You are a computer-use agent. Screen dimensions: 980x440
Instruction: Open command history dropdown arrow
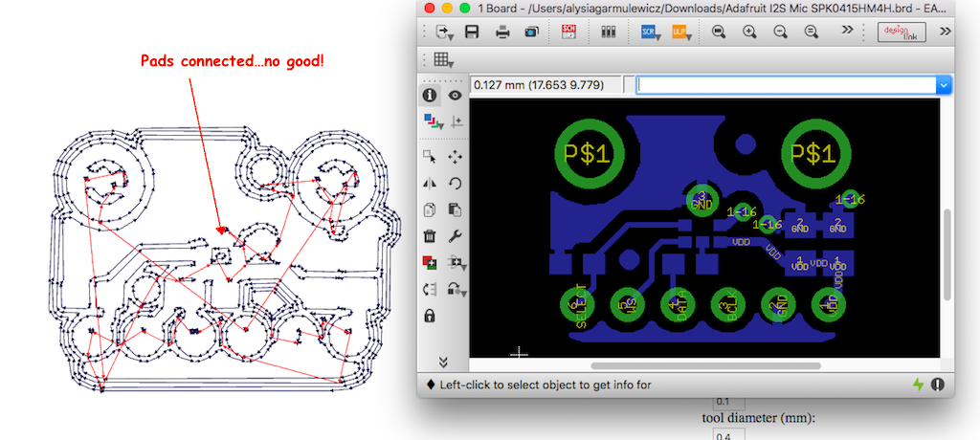(944, 85)
